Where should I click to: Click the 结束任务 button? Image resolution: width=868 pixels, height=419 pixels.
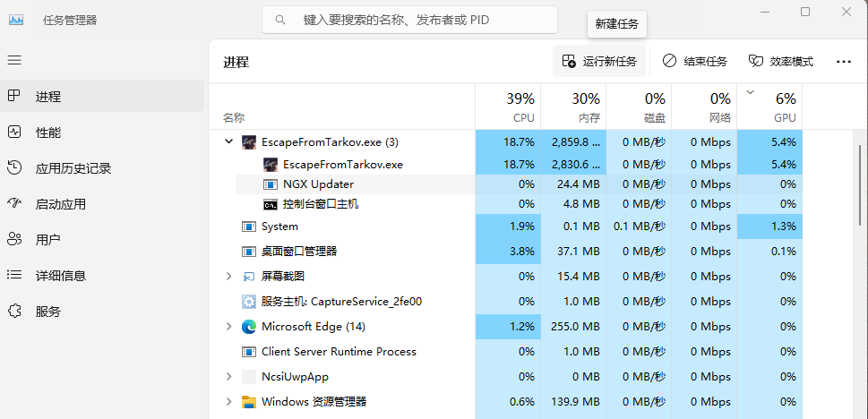point(695,62)
